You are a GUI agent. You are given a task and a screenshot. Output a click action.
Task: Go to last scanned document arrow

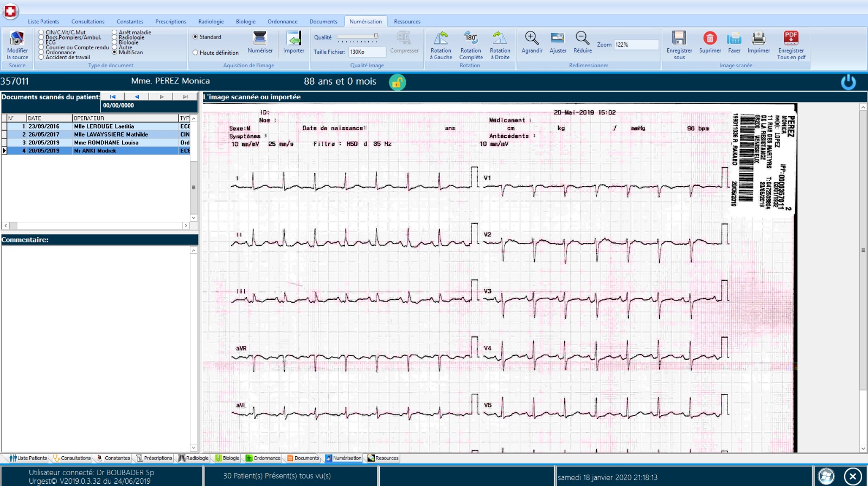[185, 97]
